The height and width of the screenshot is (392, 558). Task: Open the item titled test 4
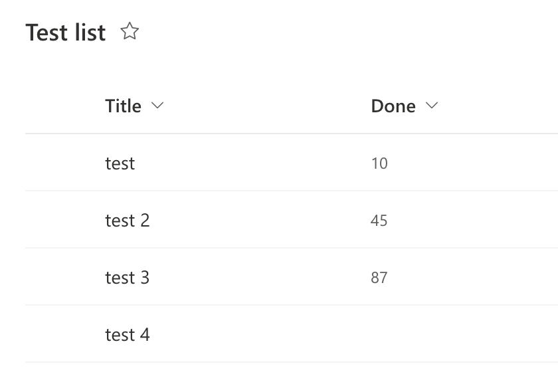tap(128, 335)
